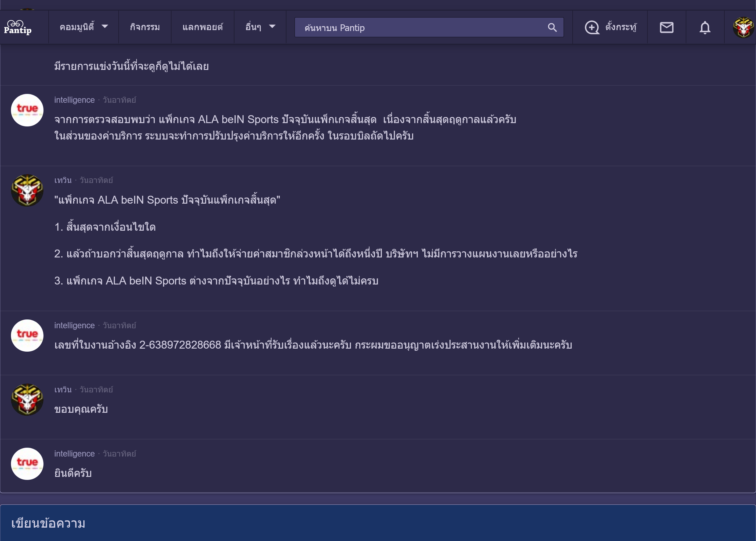Viewport: 756px width, 541px height.
Task: Click วันอาทิตย์ timestamp on 'เลขที่ใบงานอ้างอิง' comment
Action: [119, 326]
